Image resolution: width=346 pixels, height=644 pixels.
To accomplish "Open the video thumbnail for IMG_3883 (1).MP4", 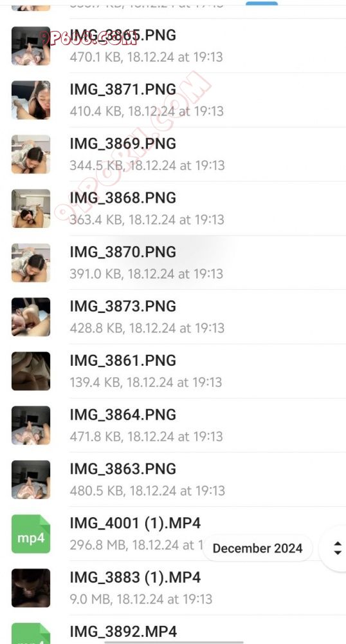I will [x=31, y=588].
